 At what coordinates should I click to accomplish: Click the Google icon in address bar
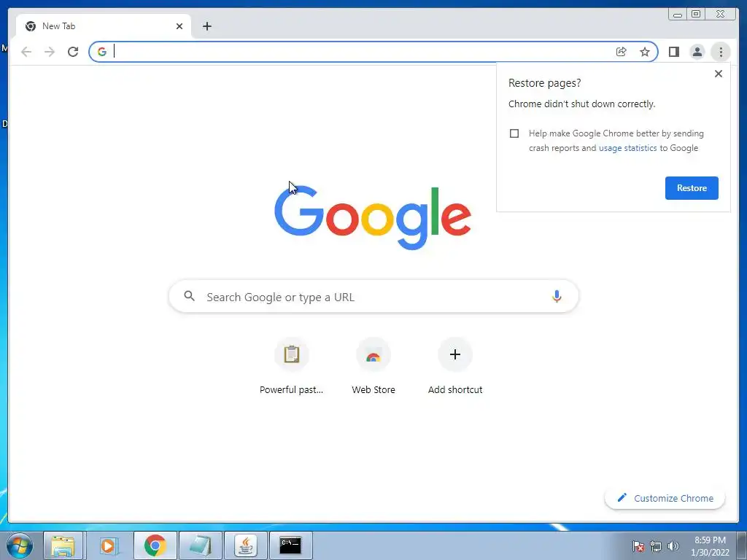pos(102,52)
